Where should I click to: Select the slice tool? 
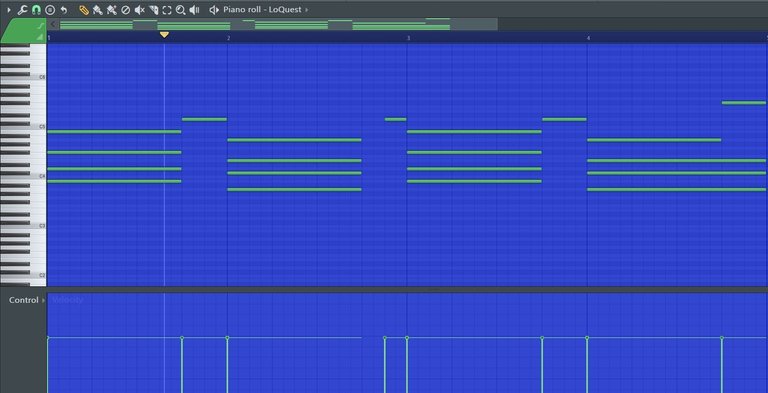[x=153, y=10]
